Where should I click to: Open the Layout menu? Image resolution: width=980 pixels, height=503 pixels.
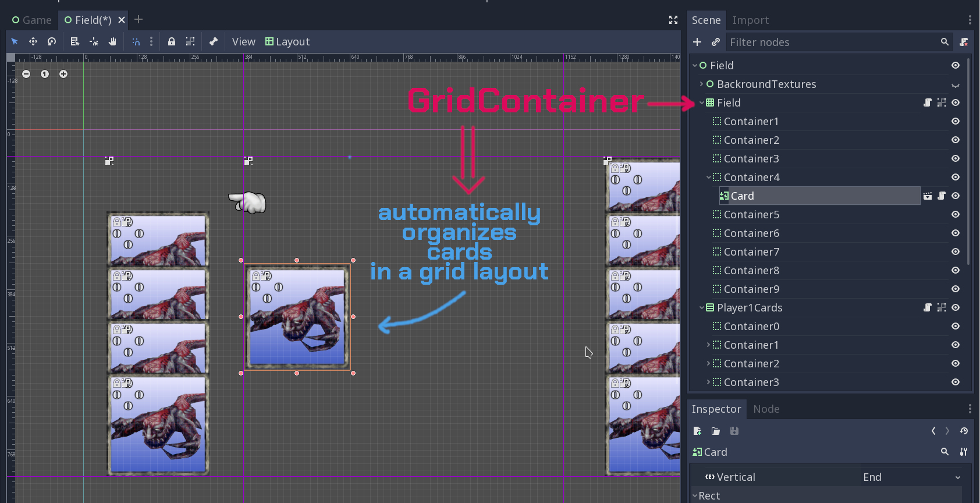point(287,42)
